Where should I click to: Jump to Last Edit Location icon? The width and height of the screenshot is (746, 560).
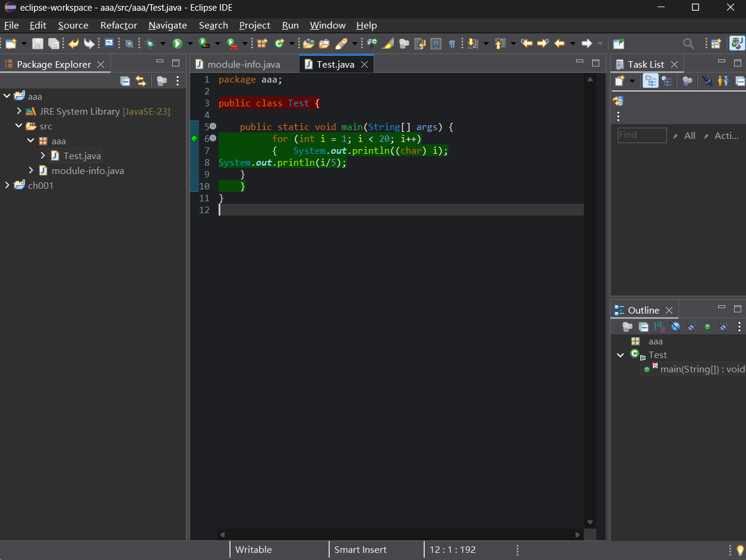coord(526,43)
